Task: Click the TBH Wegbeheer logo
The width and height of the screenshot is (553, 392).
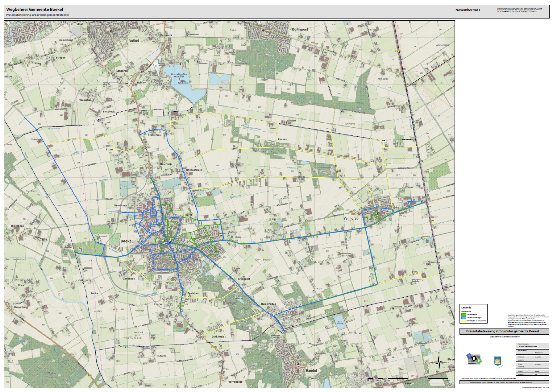Action: [x=474, y=359]
